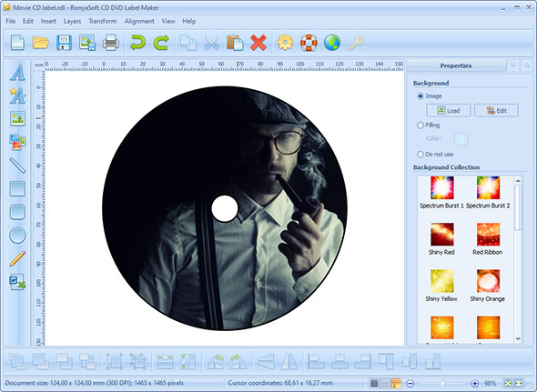The width and height of the screenshot is (537, 392).
Task: Choose the Shiny Yellow background
Action: pyautogui.click(x=441, y=286)
